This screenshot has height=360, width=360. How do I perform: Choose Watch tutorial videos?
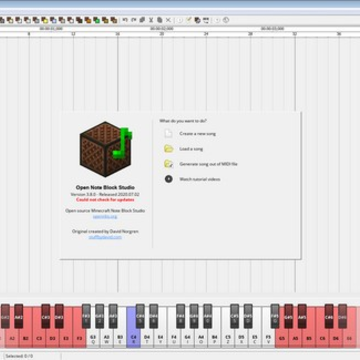pyautogui.click(x=200, y=179)
